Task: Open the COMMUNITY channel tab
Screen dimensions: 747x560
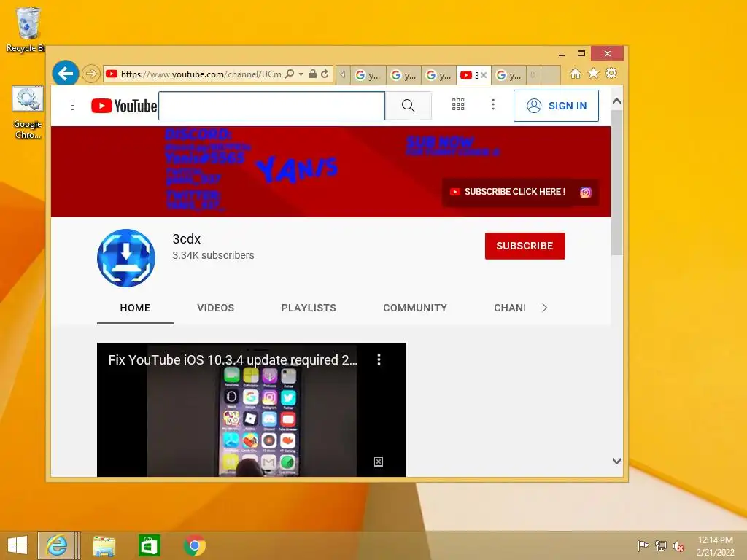Action: click(x=415, y=308)
